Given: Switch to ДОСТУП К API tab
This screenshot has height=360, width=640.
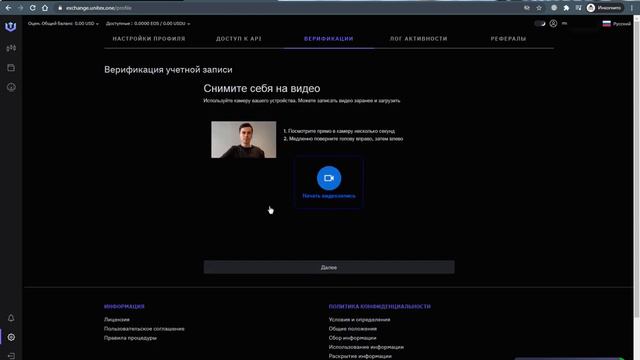Looking at the screenshot, I should (239, 39).
